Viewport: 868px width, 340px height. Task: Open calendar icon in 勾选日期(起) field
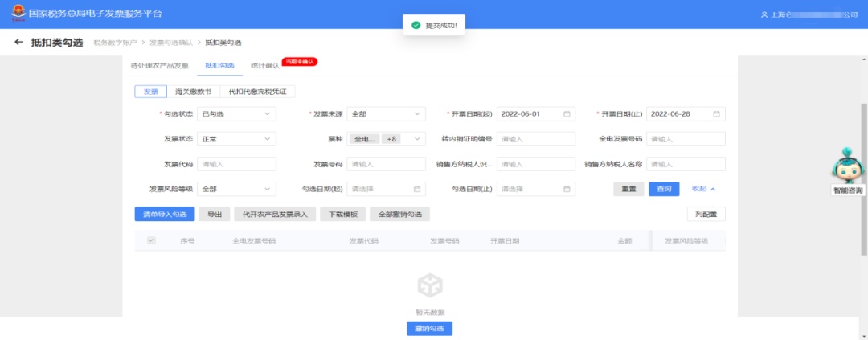[417, 189]
